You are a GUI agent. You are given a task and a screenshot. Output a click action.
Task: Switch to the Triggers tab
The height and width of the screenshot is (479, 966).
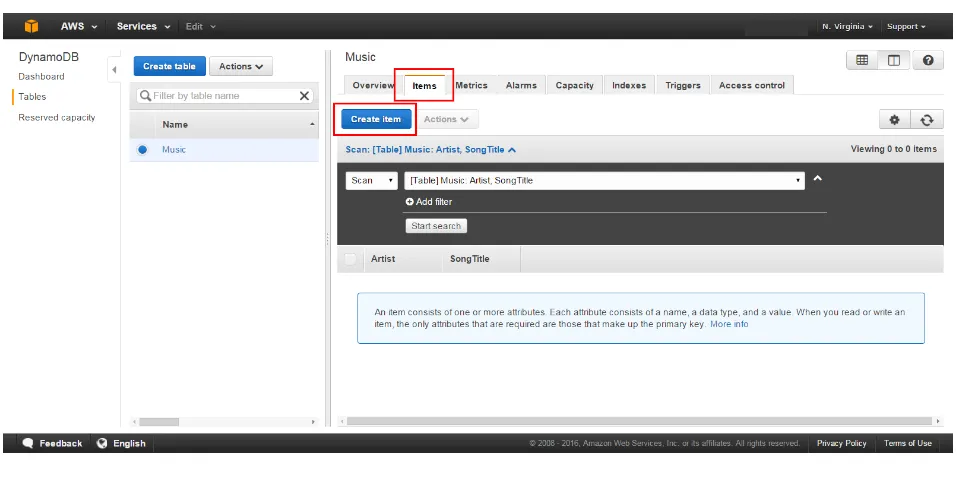[x=683, y=86]
